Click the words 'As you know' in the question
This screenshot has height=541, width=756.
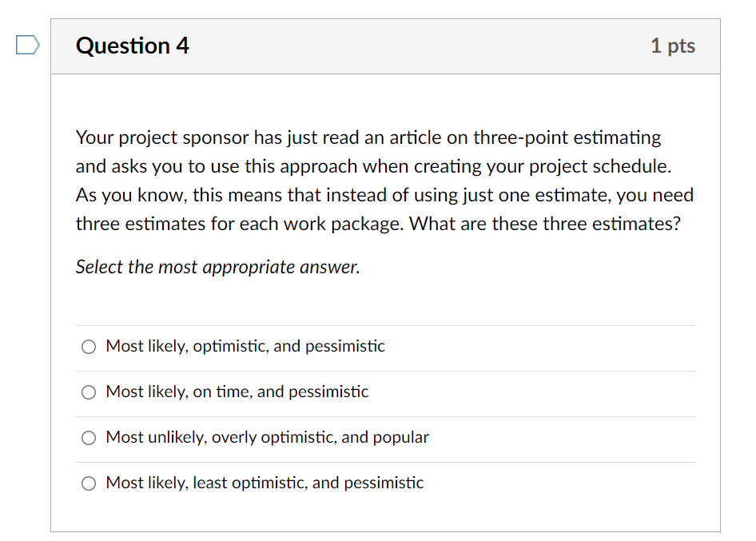(118, 195)
